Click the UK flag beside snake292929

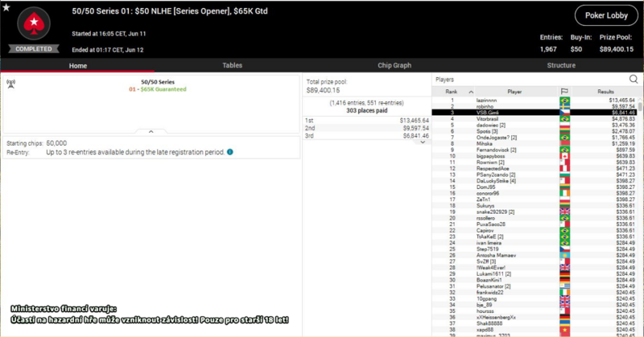(x=565, y=212)
